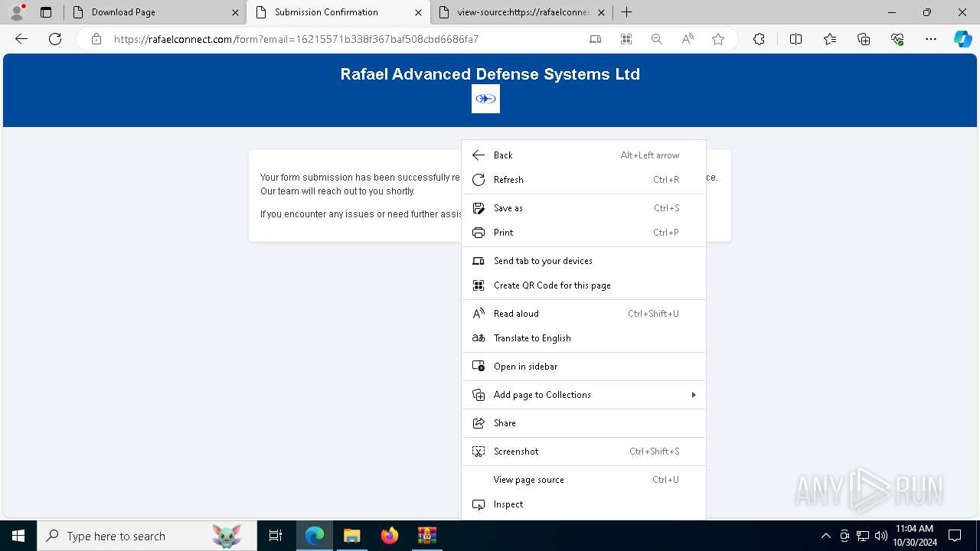Open File Explorer from the taskbar
This screenshot has height=551, width=980.
tap(351, 536)
